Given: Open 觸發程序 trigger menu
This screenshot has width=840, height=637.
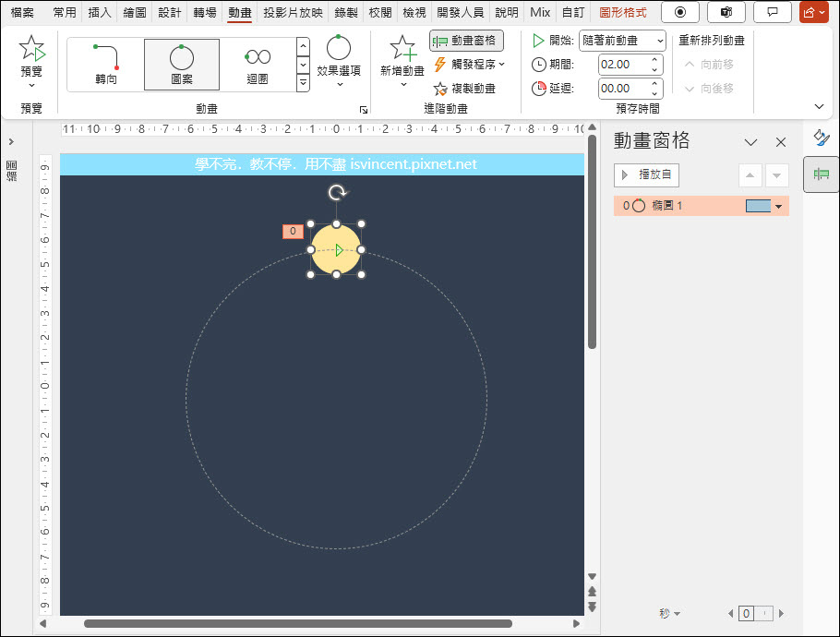Looking at the screenshot, I should click(x=469, y=65).
